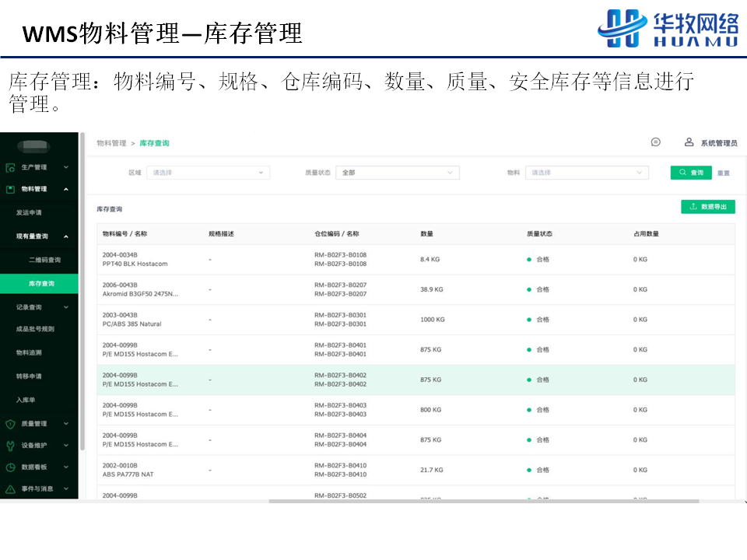Open 物料追溯 menu item
This screenshot has width=747, height=560.
pyautogui.click(x=29, y=353)
